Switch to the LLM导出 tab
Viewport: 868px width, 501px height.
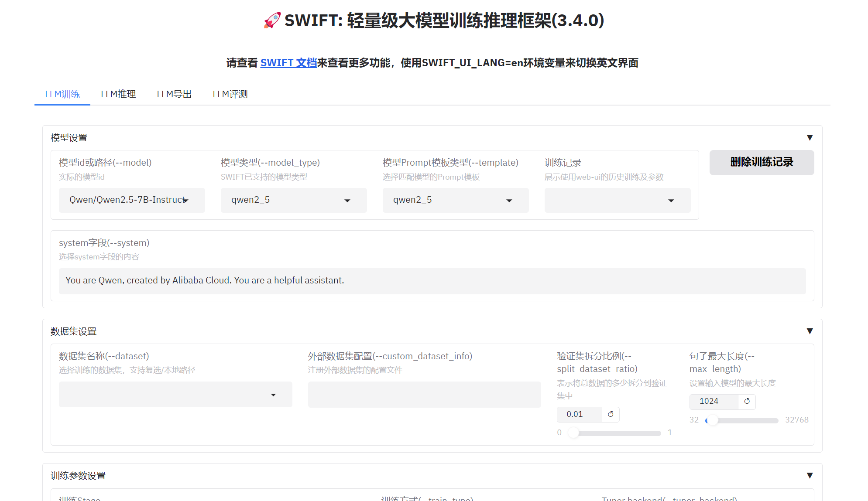174,94
